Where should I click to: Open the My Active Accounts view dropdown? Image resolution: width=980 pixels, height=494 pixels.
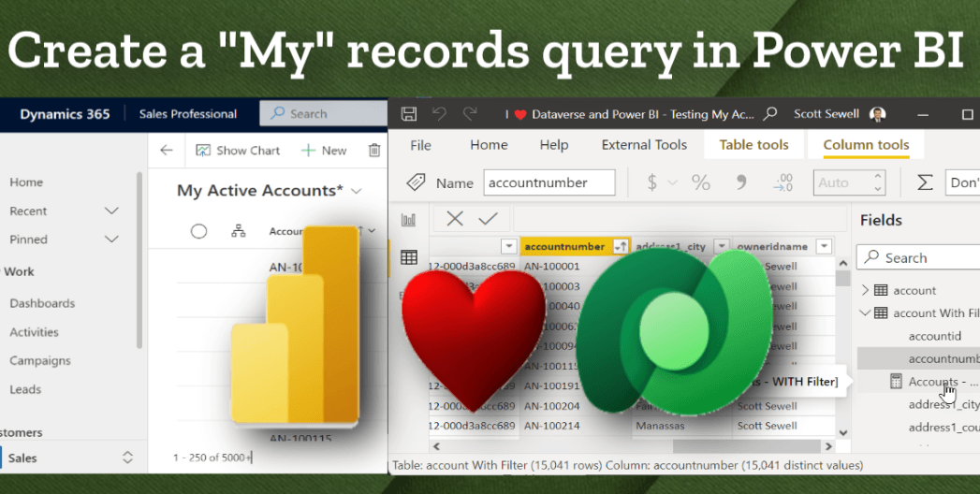tap(357, 191)
